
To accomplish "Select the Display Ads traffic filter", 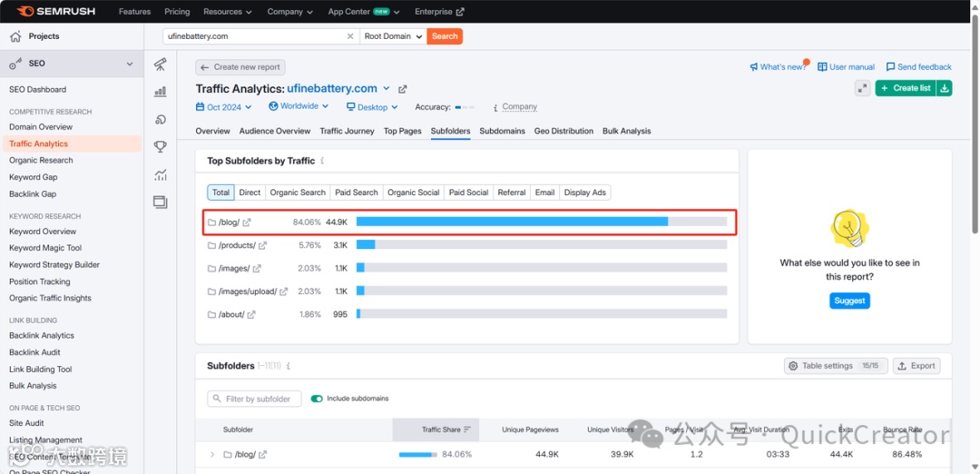I will click(585, 193).
